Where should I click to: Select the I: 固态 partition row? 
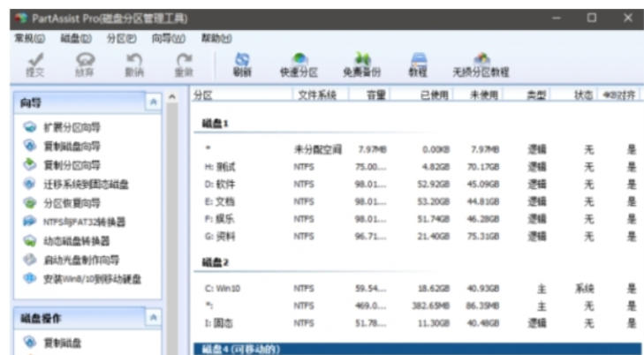417,323
